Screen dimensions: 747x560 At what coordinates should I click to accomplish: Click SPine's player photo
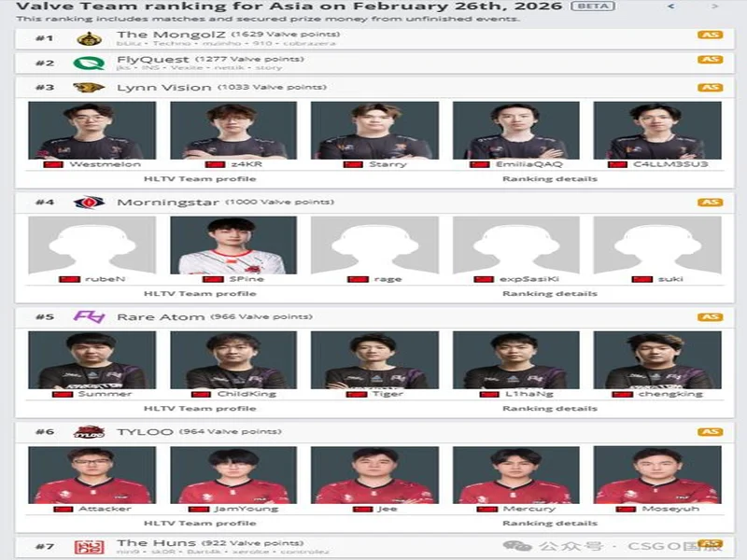tap(233, 245)
